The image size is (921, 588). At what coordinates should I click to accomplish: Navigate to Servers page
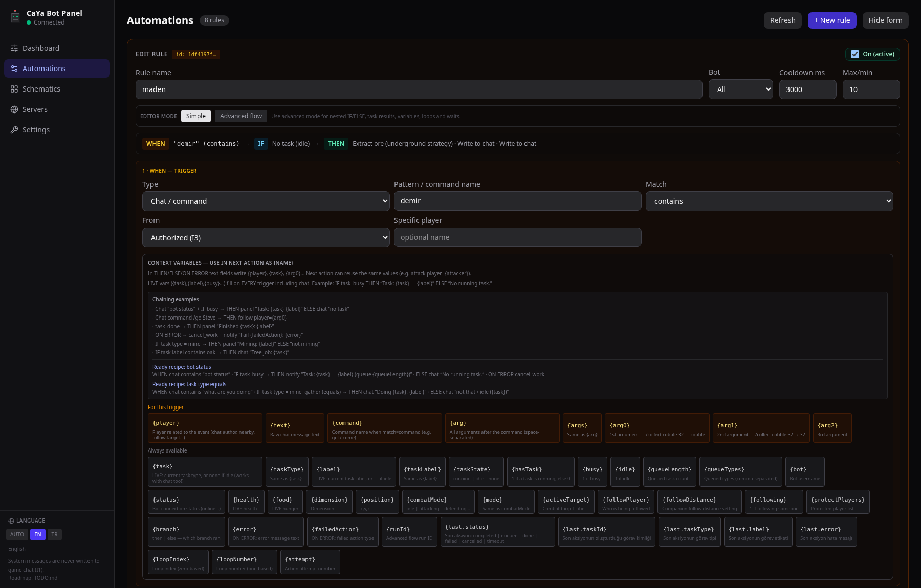pyautogui.click(x=57, y=109)
